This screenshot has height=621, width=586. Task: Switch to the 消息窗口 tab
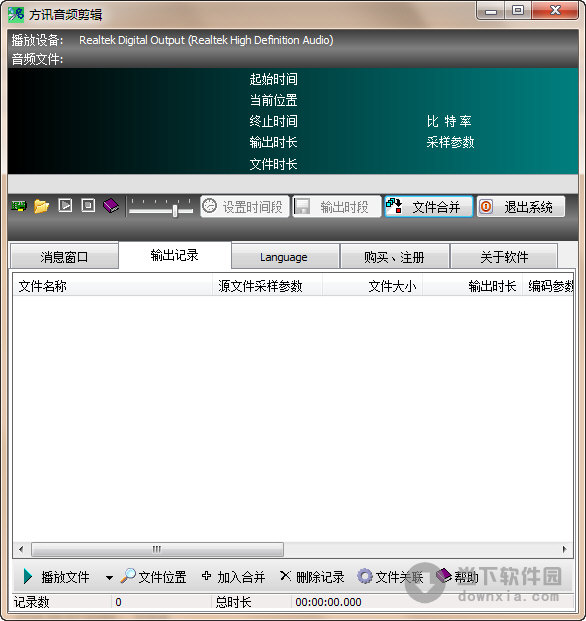[65, 257]
